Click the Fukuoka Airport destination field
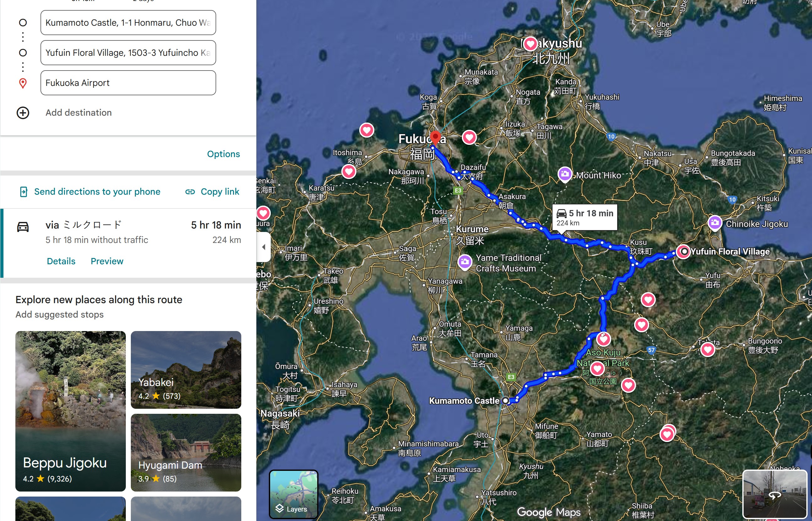The width and height of the screenshot is (812, 521). pos(128,83)
